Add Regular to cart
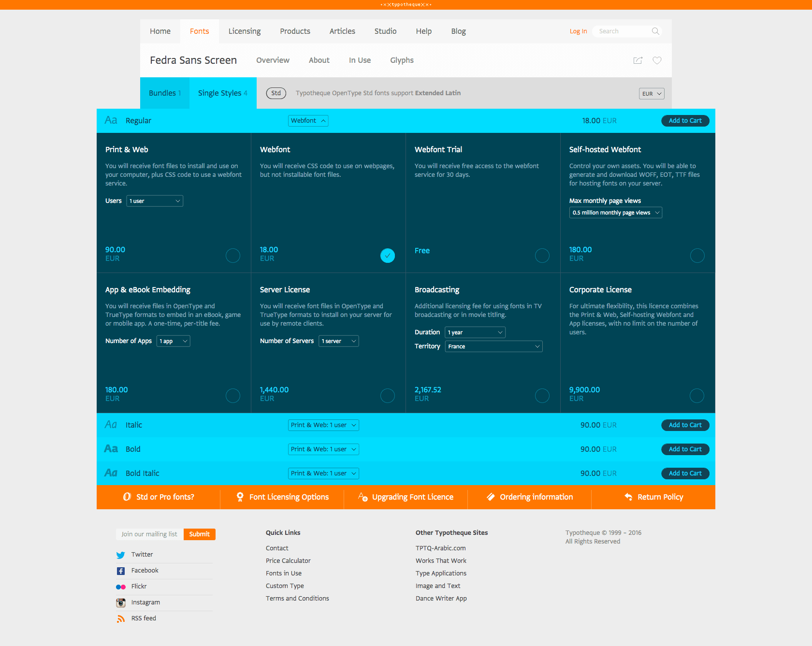 tap(685, 121)
